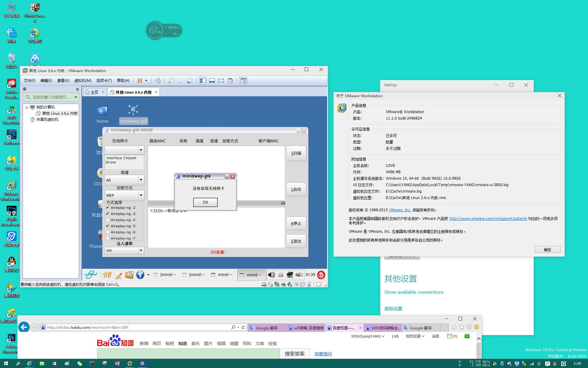The width and height of the screenshot is (588, 368).
Task: Open the snapshot manager toolbar icon
Action: pos(190,81)
